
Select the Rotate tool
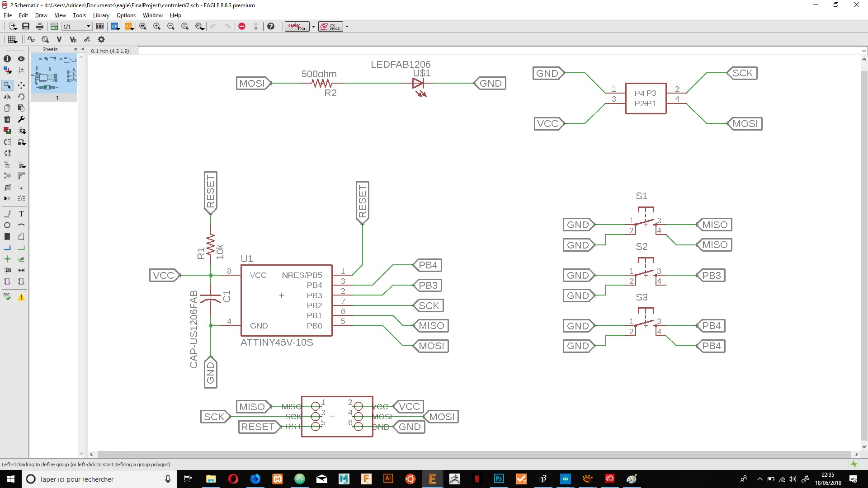click(21, 97)
